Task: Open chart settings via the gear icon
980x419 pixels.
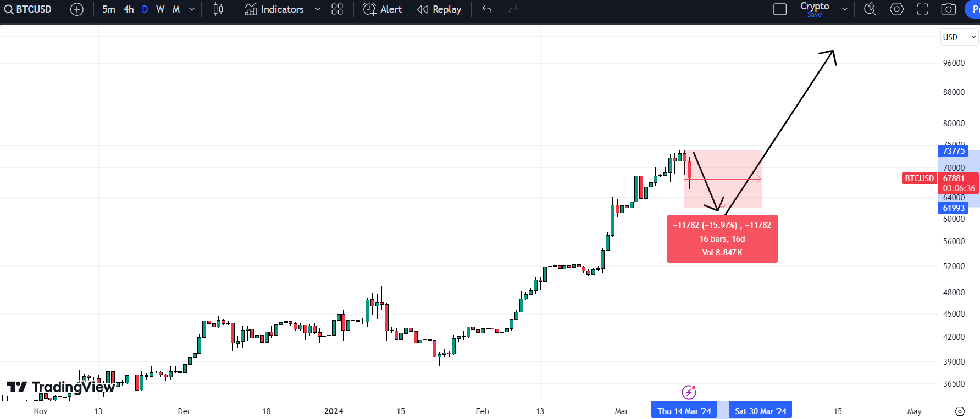Action: click(896, 9)
